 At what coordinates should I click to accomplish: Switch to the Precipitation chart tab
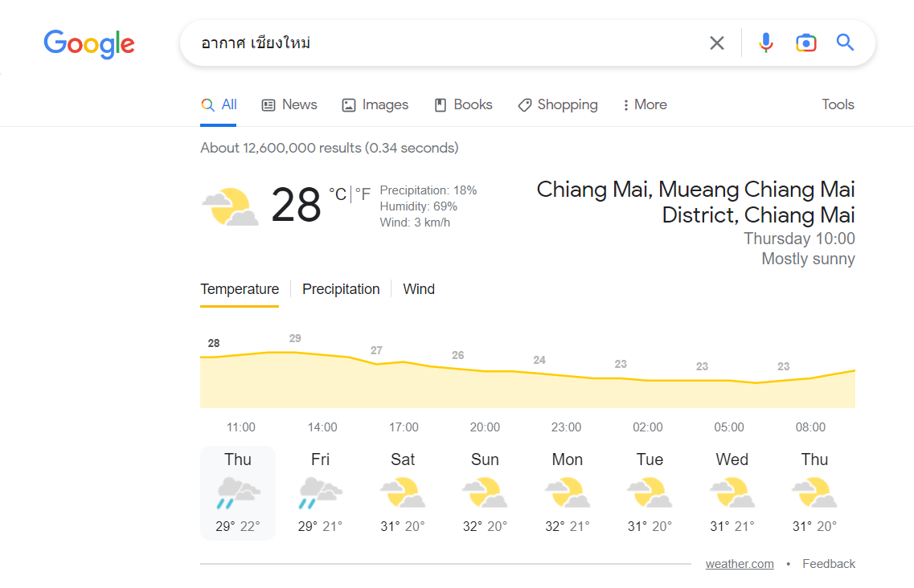[x=341, y=289]
